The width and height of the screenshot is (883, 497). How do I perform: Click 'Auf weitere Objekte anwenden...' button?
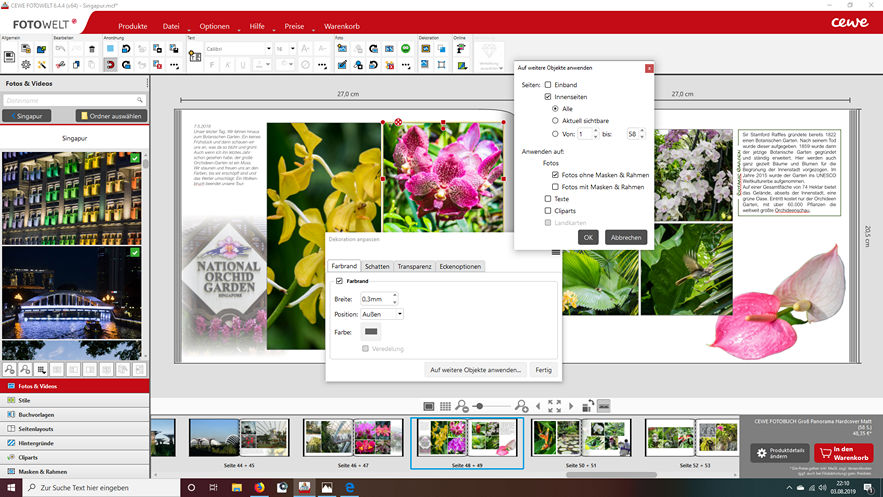(475, 370)
